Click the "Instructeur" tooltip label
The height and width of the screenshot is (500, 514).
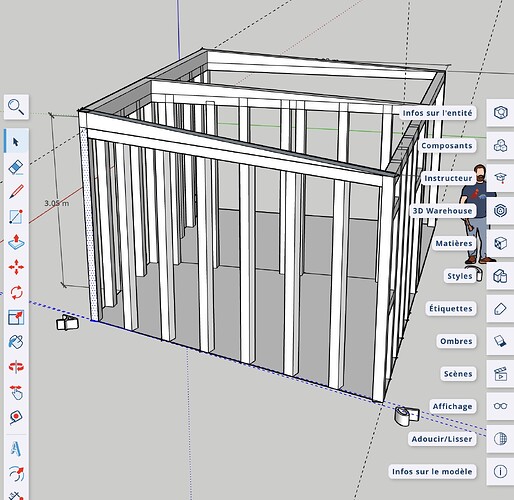click(x=448, y=178)
